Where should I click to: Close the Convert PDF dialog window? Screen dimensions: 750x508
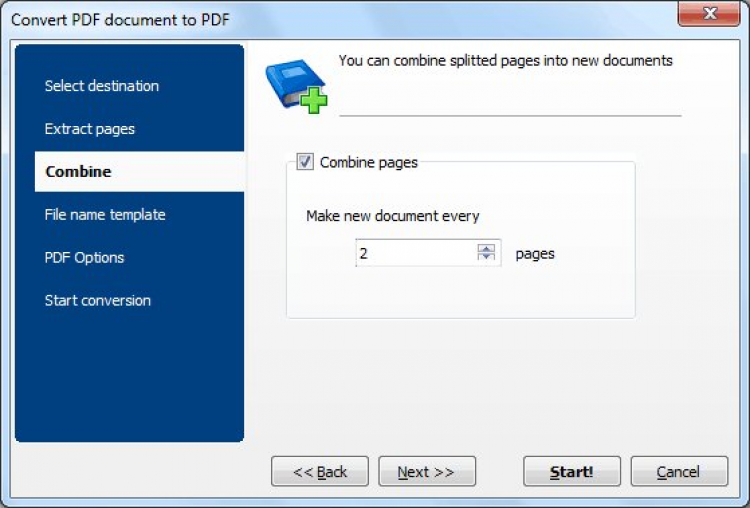click(x=710, y=13)
